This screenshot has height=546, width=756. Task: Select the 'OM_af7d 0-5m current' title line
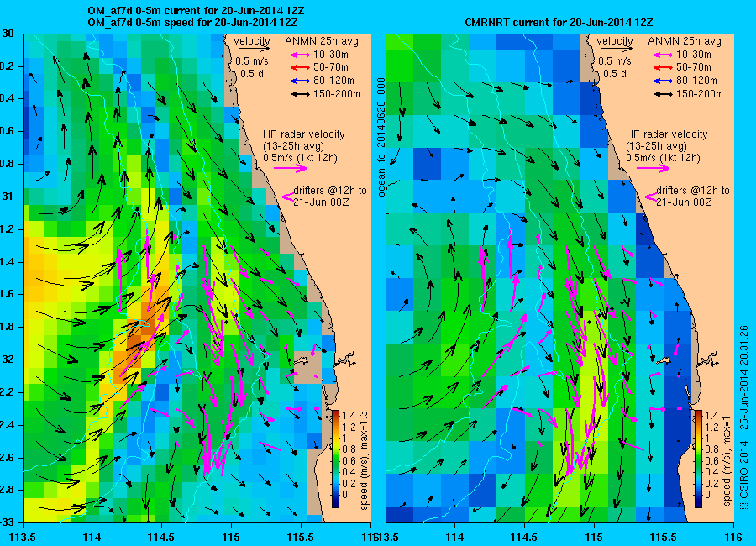196,11
